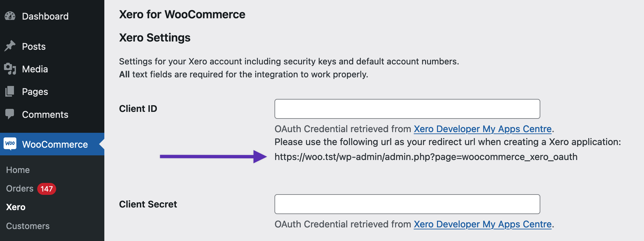Click the Comments speech-bubble icon
This screenshot has height=241, width=644.
10,114
